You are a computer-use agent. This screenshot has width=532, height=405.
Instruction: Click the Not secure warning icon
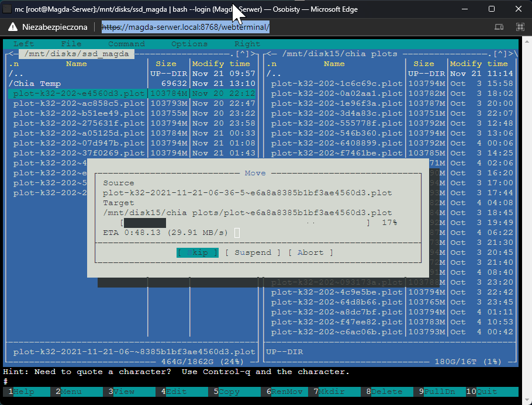12,27
